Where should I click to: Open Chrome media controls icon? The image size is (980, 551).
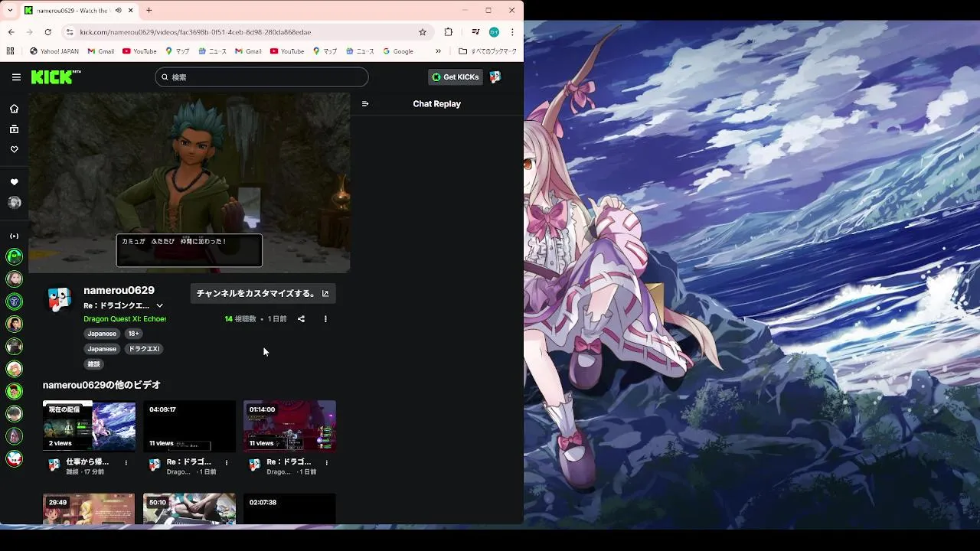pyautogui.click(x=475, y=32)
